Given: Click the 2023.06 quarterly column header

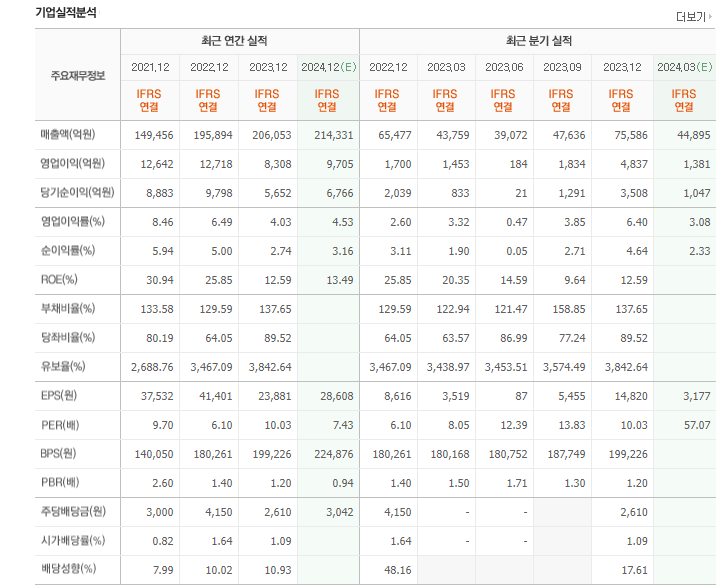Looking at the screenshot, I should pos(504,67).
